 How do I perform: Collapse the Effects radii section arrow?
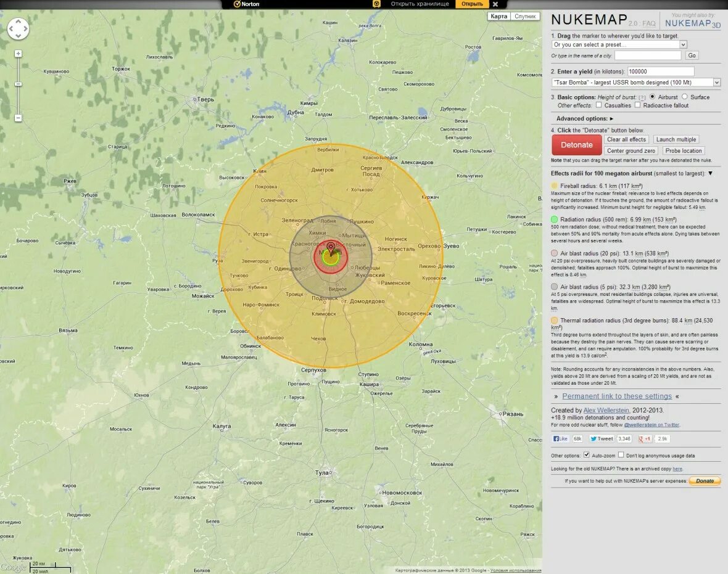pyautogui.click(x=710, y=173)
